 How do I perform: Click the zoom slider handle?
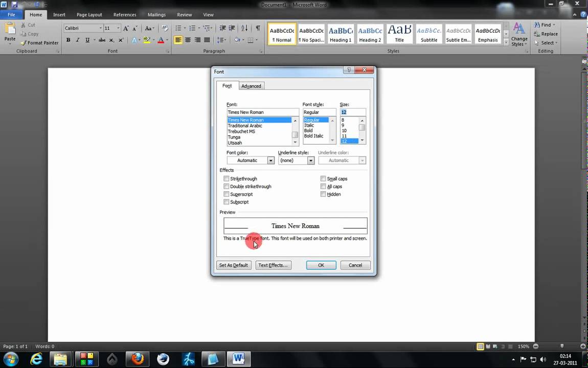[561, 347]
